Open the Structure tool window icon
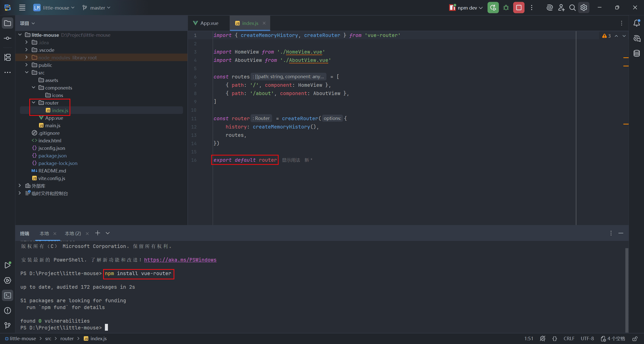The width and height of the screenshot is (644, 344). (8, 57)
